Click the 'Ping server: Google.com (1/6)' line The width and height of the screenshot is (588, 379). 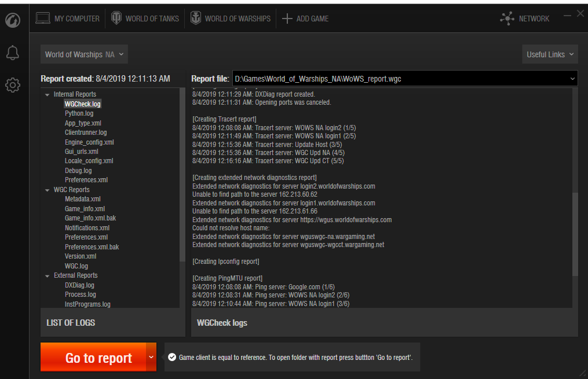coord(263,287)
